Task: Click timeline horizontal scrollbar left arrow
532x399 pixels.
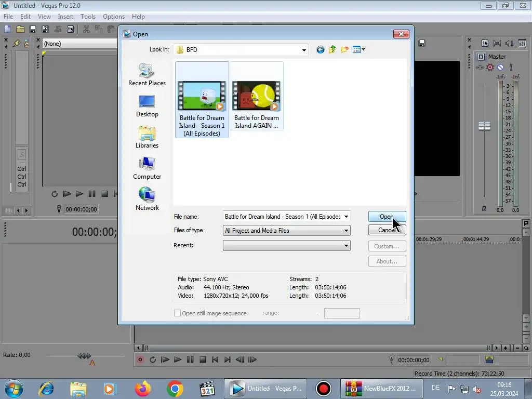Action: click(138, 348)
